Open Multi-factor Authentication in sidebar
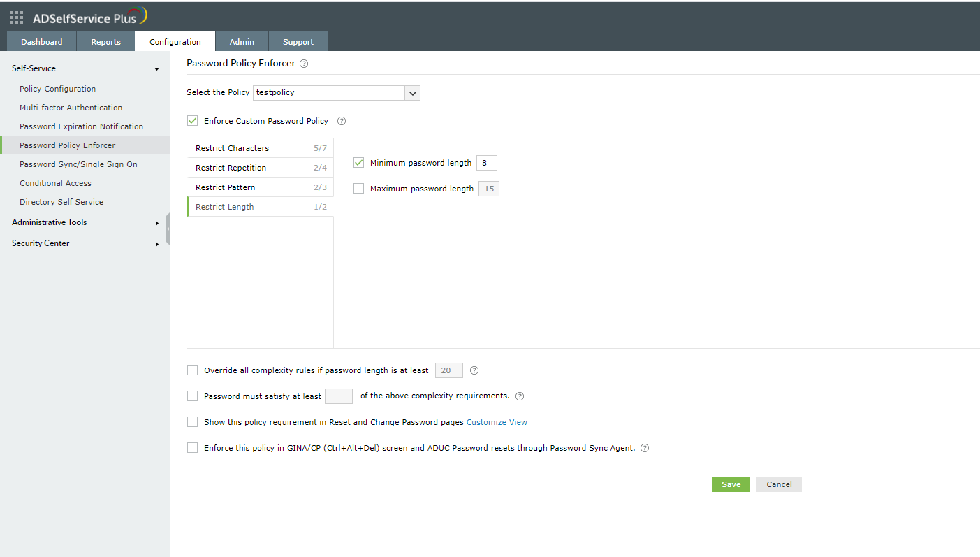Viewport: 980px width, 557px height. pos(71,108)
